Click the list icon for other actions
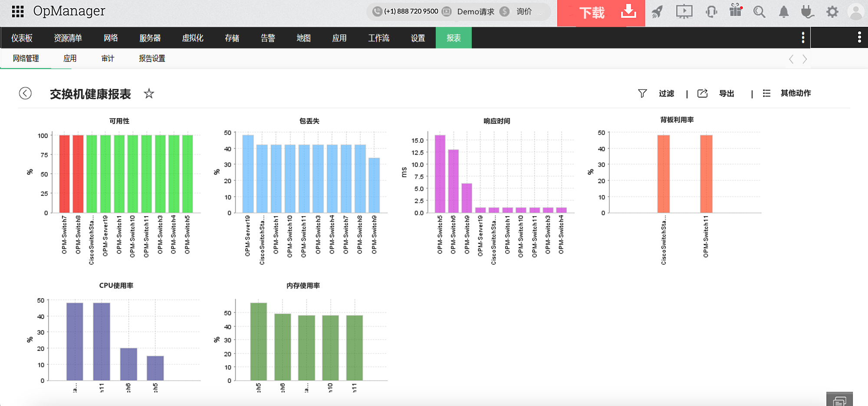This screenshot has height=406, width=868. tap(767, 93)
